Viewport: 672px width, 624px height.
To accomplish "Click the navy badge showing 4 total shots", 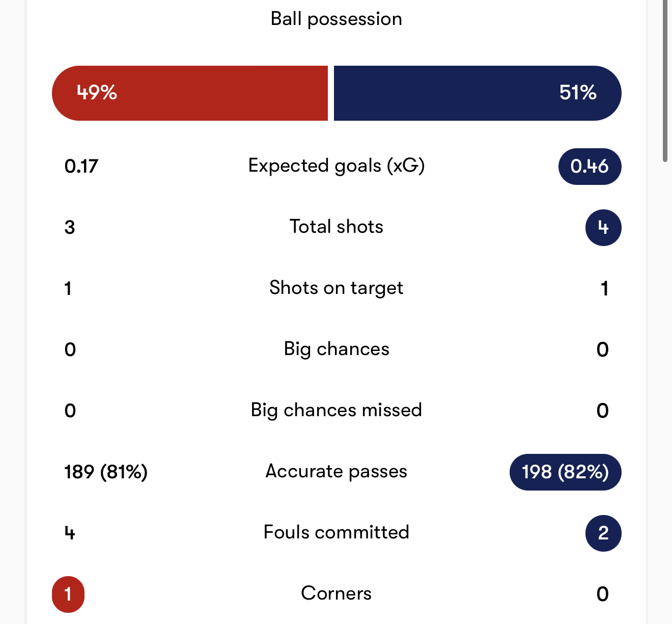I will pos(603,228).
